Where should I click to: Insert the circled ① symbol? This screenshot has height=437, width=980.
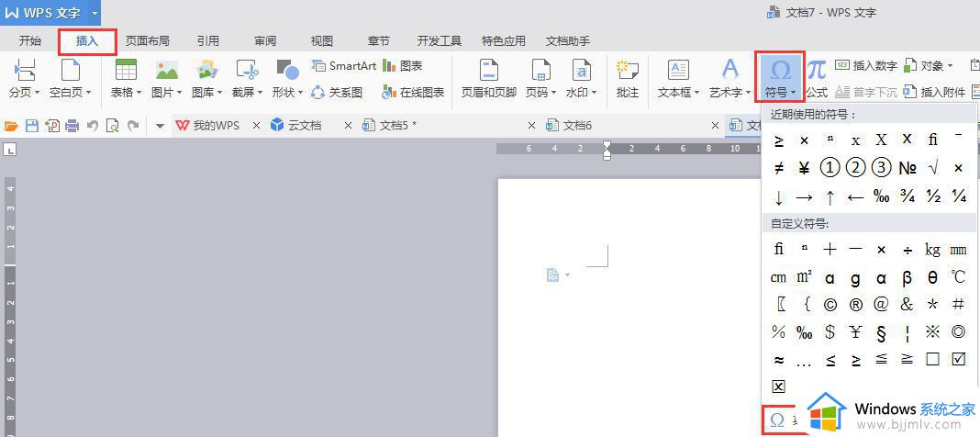(x=830, y=168)
